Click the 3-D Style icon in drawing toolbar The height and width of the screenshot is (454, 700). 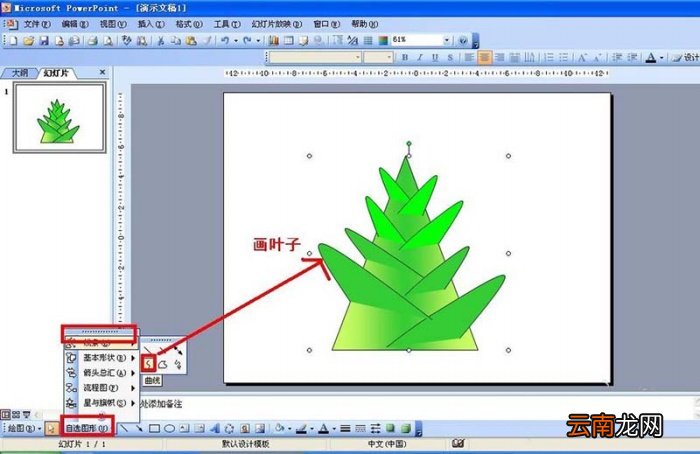point(405,429)
